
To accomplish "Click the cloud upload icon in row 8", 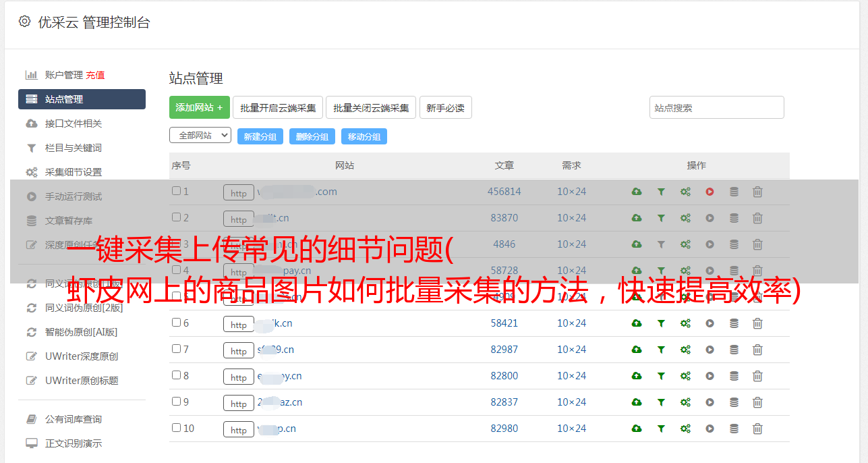I will [637, 376].
